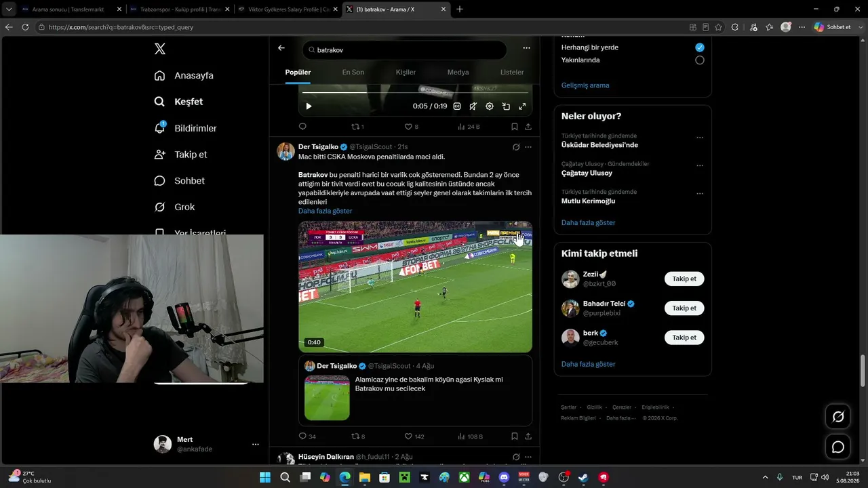Open the Grok sidebar item
Screen dimensions: 868x488
click(174, 207)
